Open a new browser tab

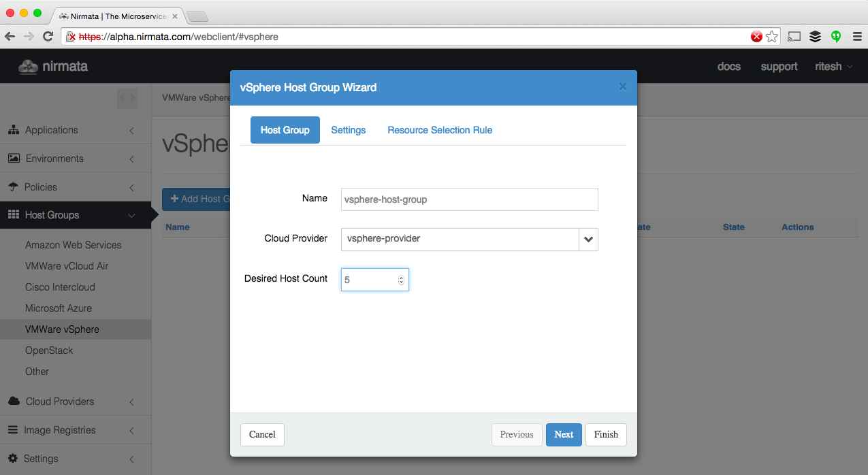[x=197, y=16]
